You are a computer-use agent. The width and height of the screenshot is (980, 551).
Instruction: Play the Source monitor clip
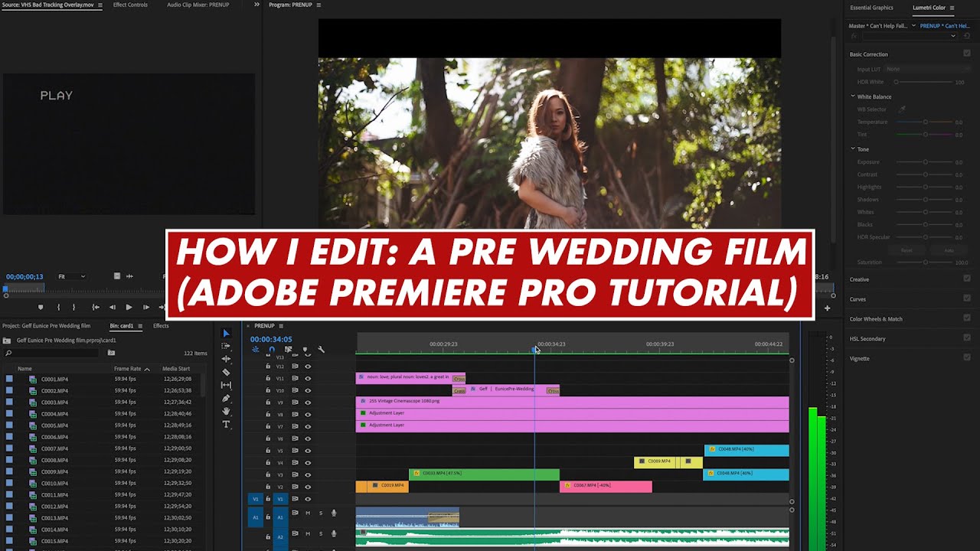(129, 307)
